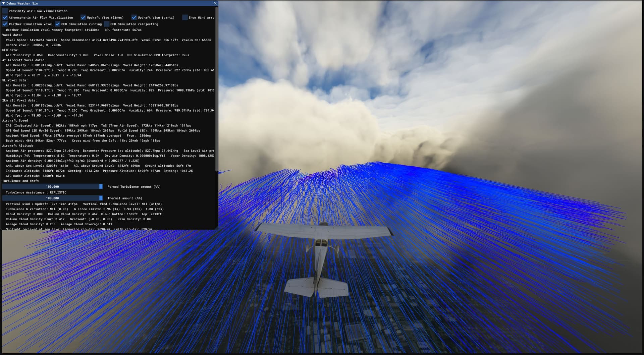Image resolution: width=644 pixels, height=355 pixels.
Task: Cycle the Turbulence Assistance REALISTIC setting
Action: pos(36,192)
